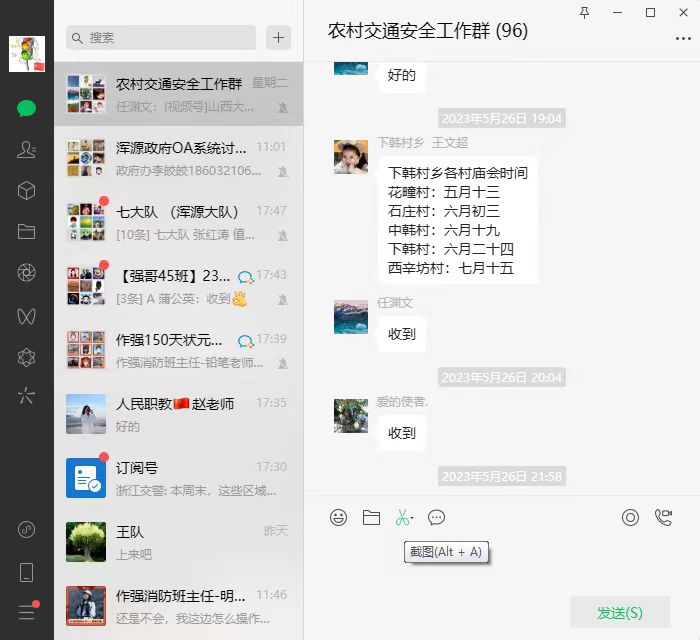Toggle pin window on top
The image size is (700, 640).
pos(585,12)
